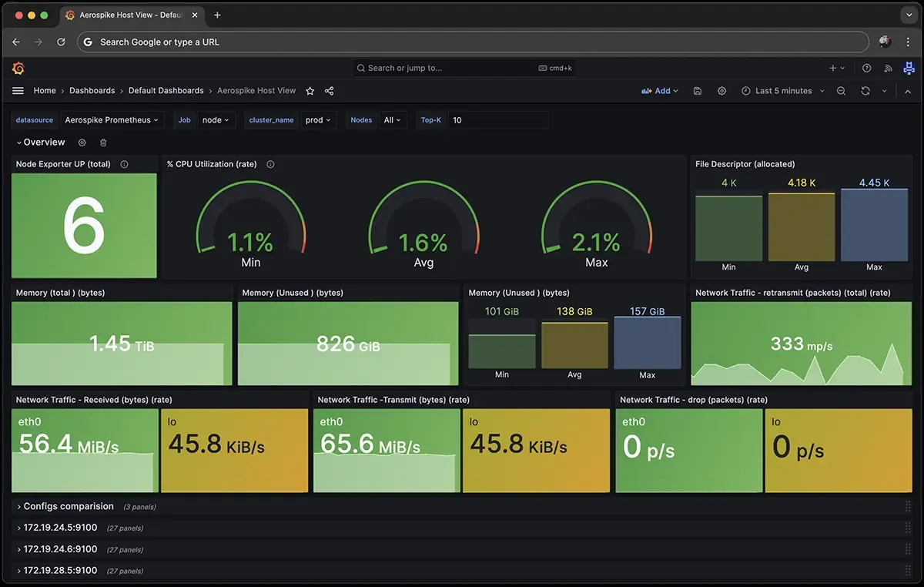Expand the 172.19.24.6:9100 row
The height and width of the screenshot is (587, 924).
tap(57, 549)
